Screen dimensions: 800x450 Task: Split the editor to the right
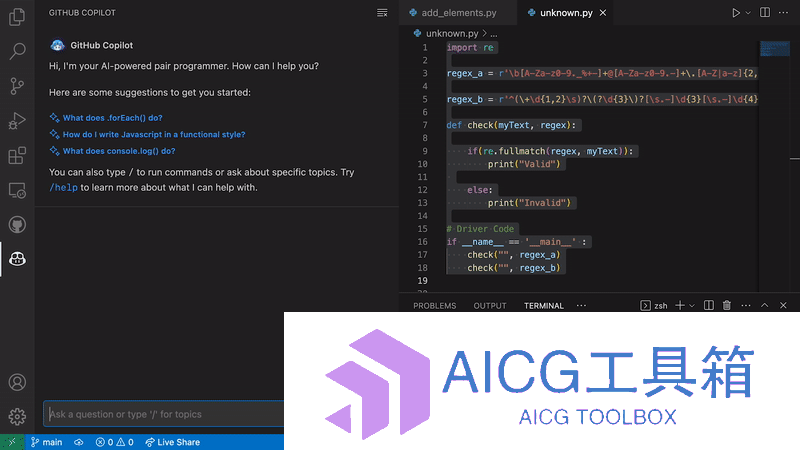(x=765, y=13)
